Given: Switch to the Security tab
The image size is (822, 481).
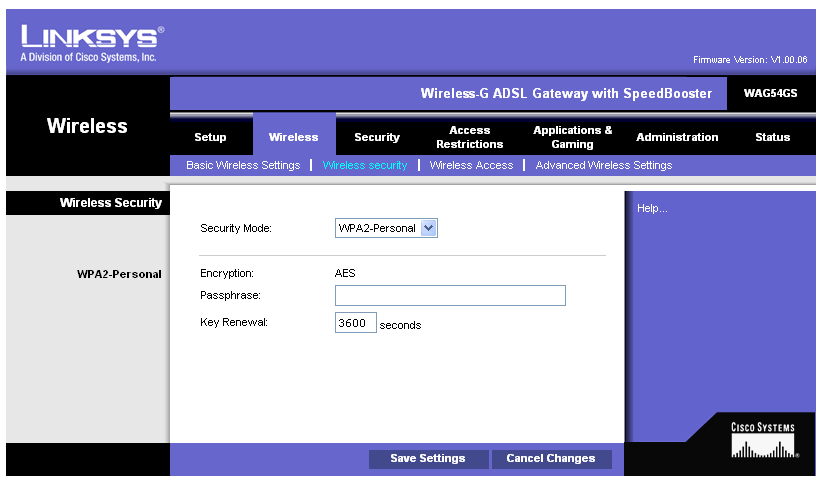Looking at the screenshot, I should pyautogui.click(x=377, y=137).
